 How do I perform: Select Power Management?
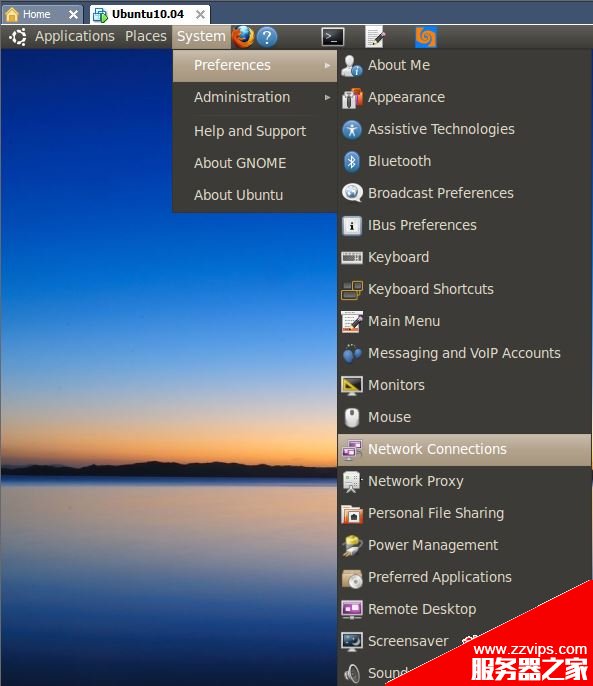[465, 546]
